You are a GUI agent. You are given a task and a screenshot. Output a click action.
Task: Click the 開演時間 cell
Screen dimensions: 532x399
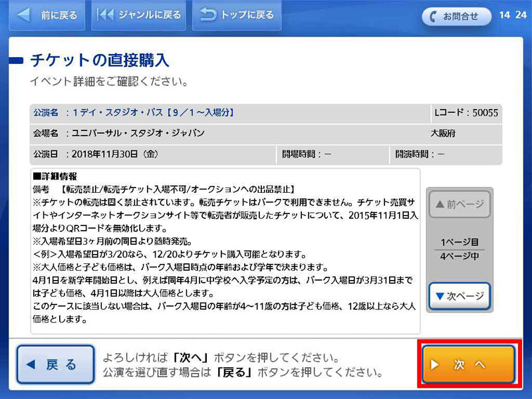tap(446, 154)
